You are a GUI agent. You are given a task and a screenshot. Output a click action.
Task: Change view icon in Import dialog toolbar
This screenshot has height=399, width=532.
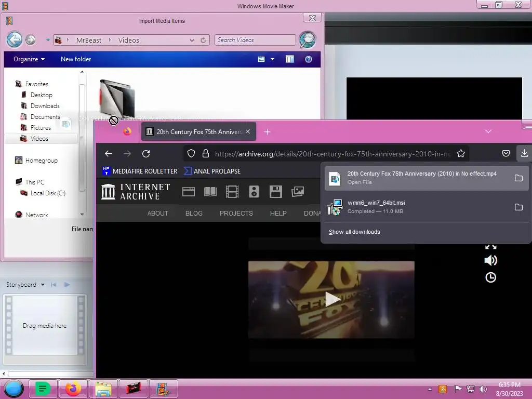point(261,59)
